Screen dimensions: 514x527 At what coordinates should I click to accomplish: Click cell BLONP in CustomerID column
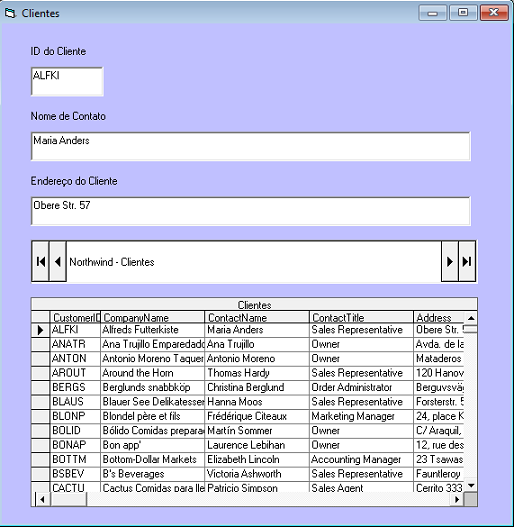click(75, 416)
